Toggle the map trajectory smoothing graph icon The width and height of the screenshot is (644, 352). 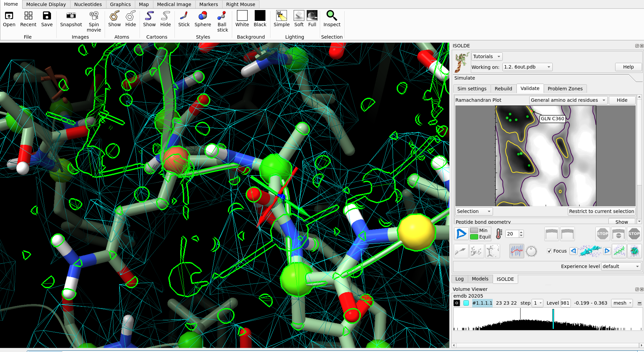[x=516, y=251]
